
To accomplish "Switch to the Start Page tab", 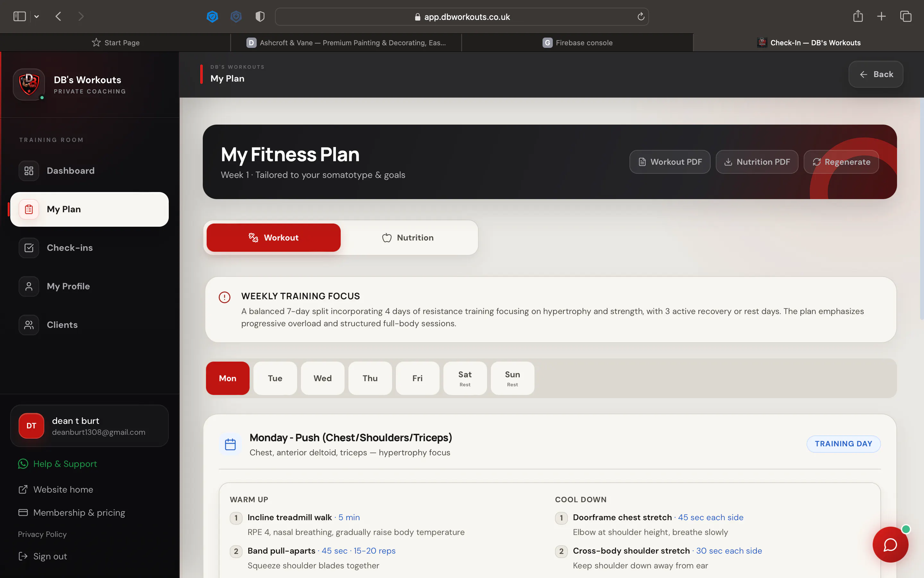I will (115, 42).
